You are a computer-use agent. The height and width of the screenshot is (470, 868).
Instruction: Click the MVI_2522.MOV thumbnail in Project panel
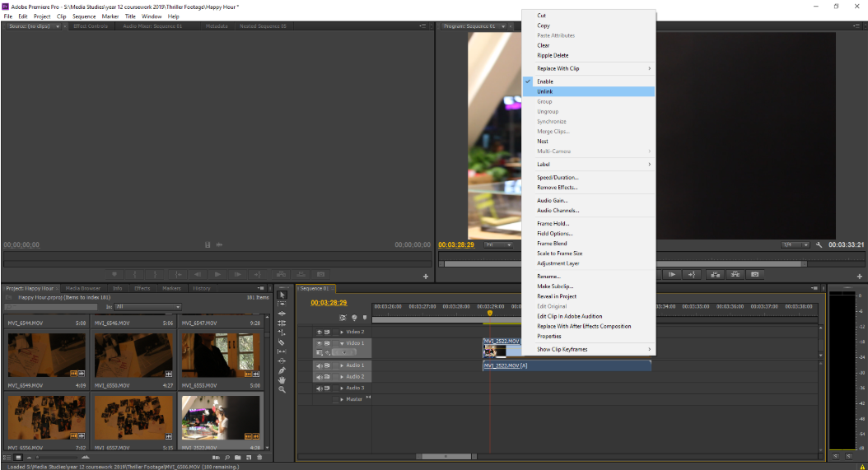tap(221, 417)
